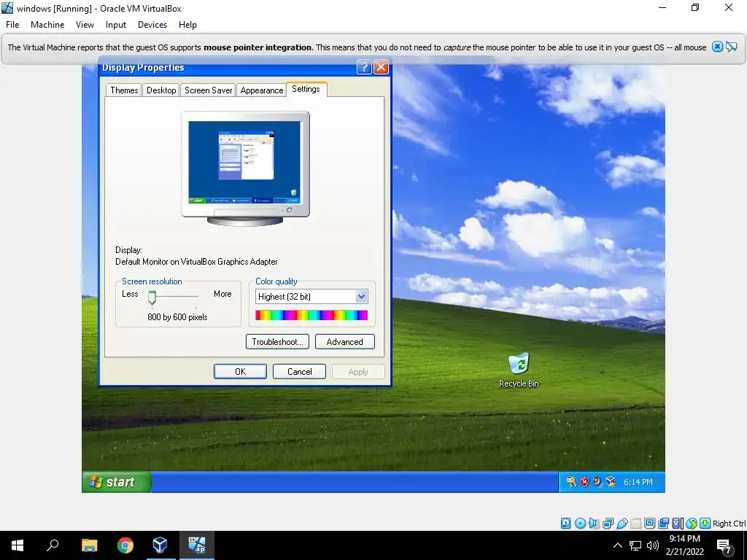Click the optical disc status icon

580,524
